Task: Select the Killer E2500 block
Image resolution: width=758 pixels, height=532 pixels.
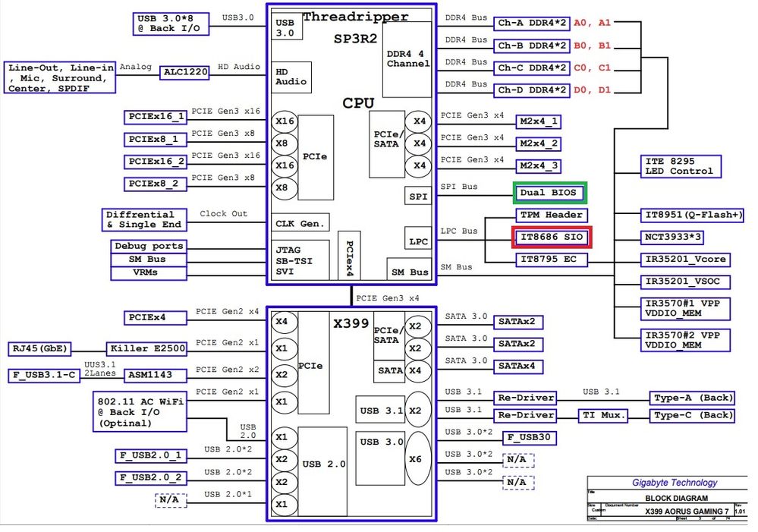Action: point(147,348)
